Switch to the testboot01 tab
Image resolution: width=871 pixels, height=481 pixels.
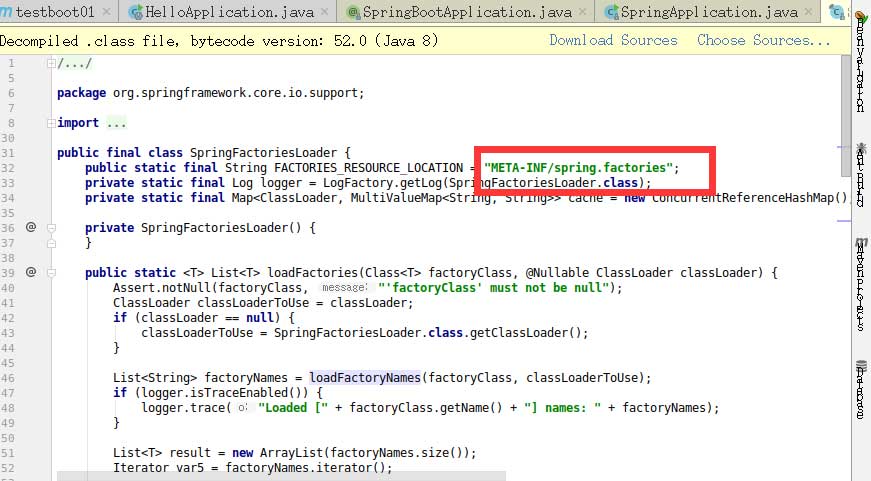coord(54,12)
